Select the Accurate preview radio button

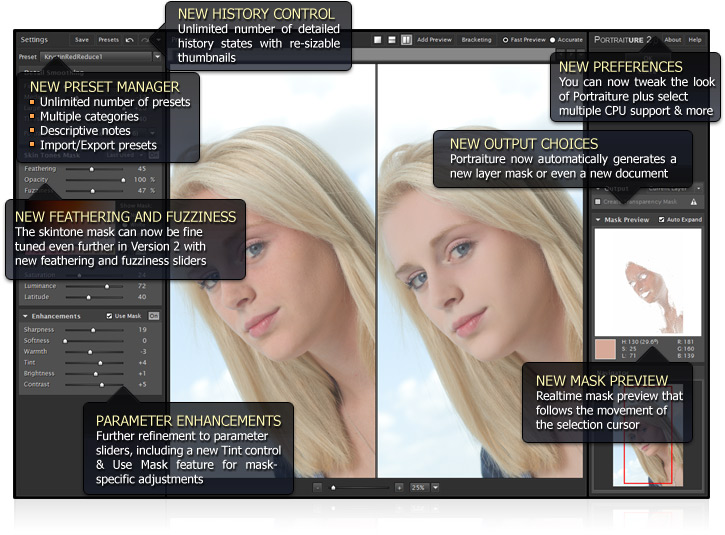click(x=553, y=40)
